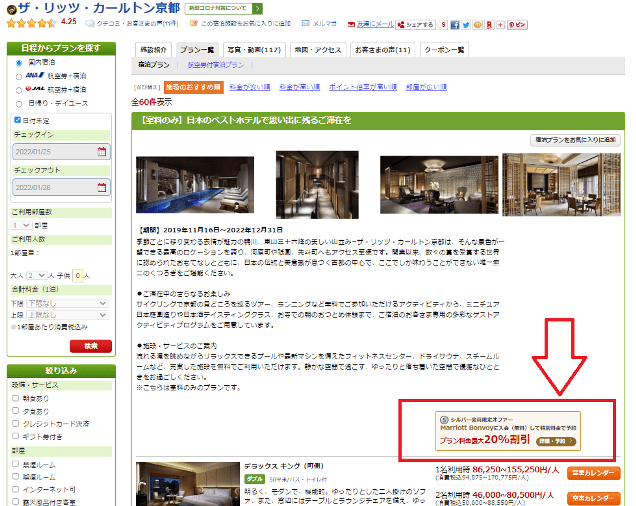
Task: Click the check-in date field
Action: tap(61, 152)
